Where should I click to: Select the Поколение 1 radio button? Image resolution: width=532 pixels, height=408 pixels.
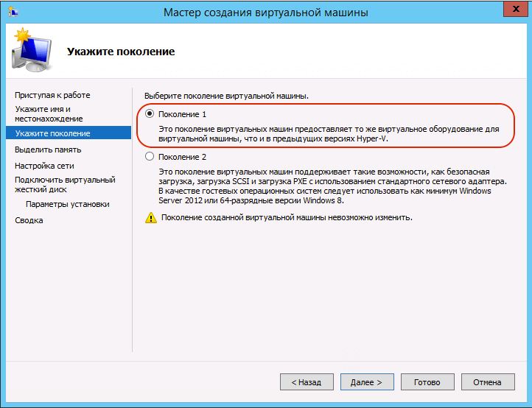click(x=150, y=114)
